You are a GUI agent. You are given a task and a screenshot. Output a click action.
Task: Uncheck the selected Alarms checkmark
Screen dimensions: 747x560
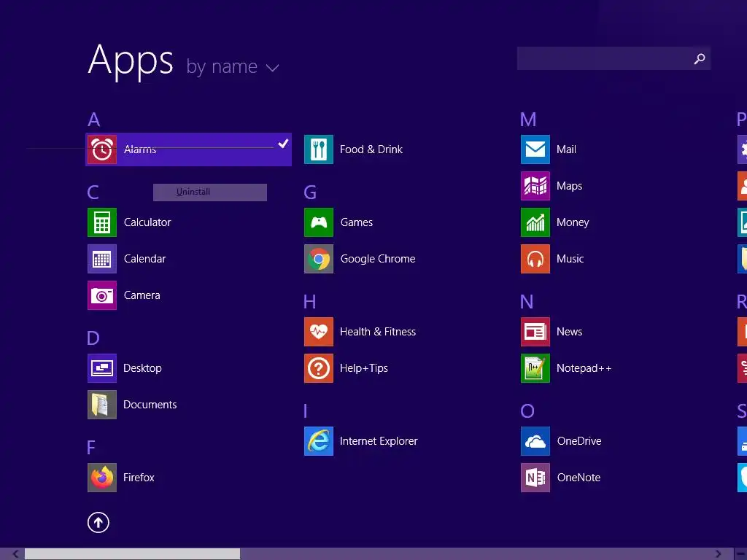[x=283, y=144]
